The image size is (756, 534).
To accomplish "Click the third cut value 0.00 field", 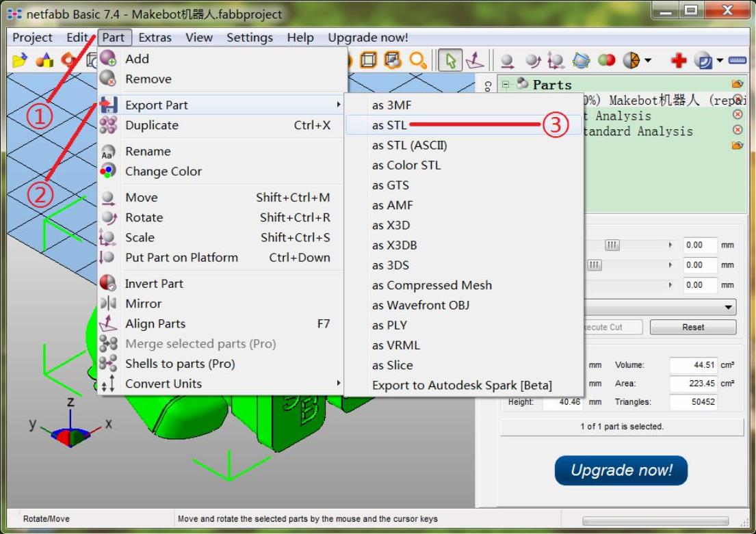I will point(700,285).
